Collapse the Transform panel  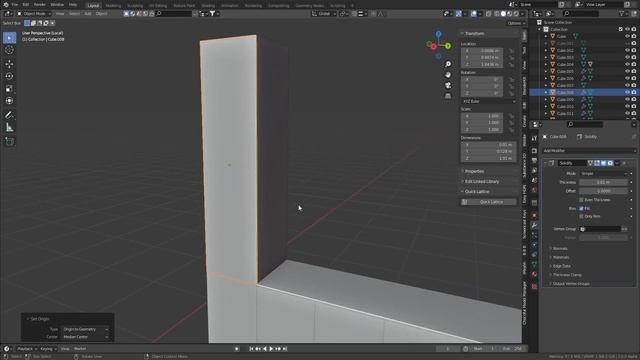pyautogui.click(x=473, y=33)
